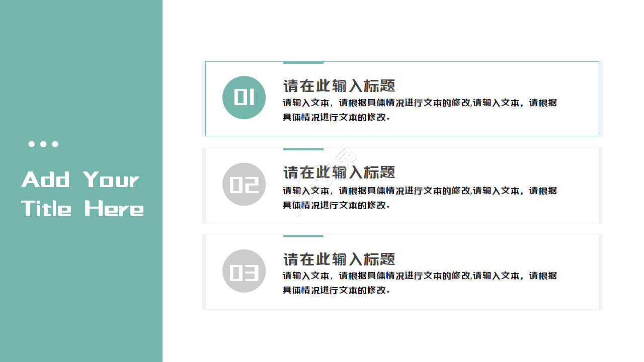The width and height of the screenshot is (644, 362).
Task: Select the gray 03 circle badge
Action: 244,271
